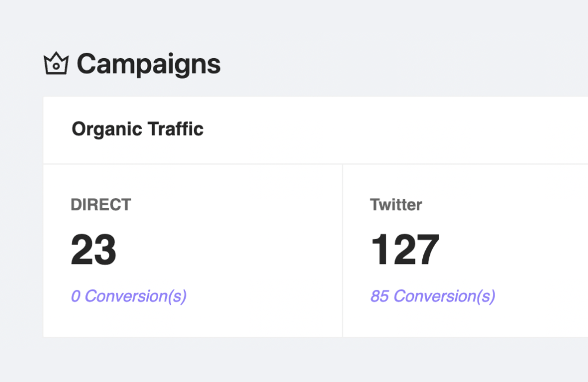Click the Organic Traffic section title
This screenshot has width=588, height=382.
pyautogui.click(x=138, y=129)
